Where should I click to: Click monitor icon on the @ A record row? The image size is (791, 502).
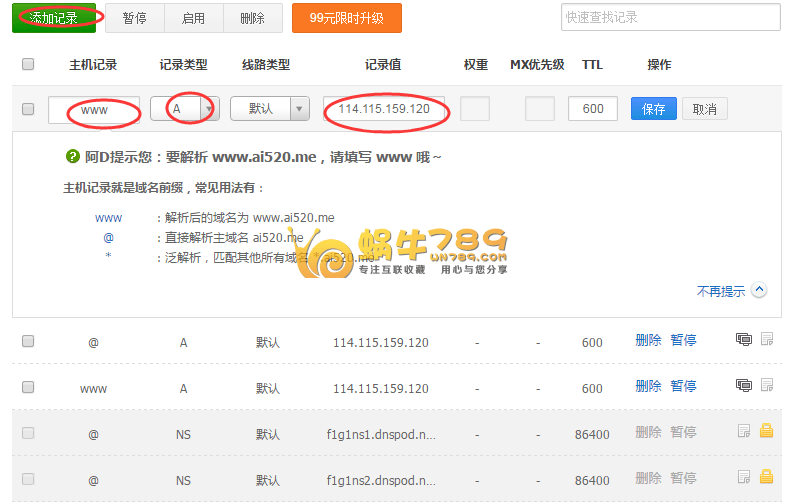pos(743,340)
